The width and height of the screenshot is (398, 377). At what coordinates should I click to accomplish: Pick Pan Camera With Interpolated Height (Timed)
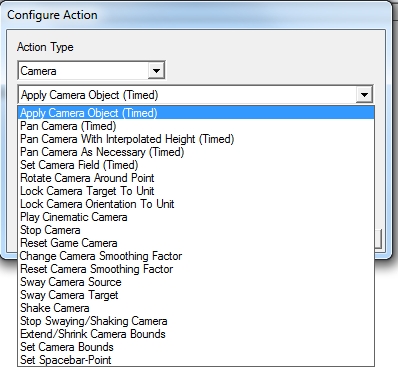(x=196, y=139)
